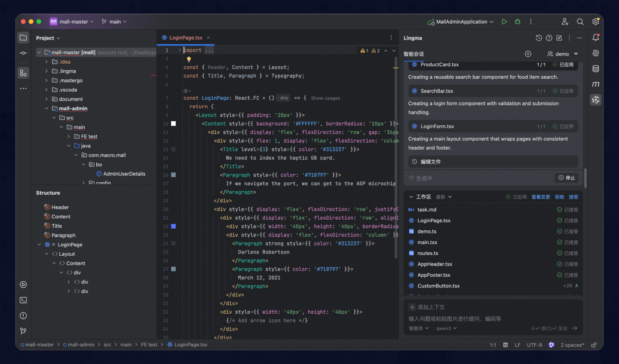Select the LoginPage.tsx editor tab

coord(185,38)
